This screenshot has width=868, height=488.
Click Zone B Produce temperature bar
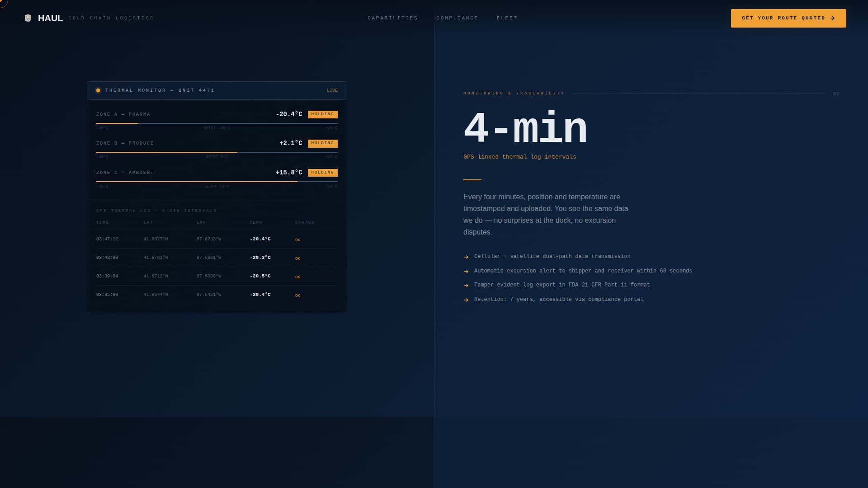217,152
